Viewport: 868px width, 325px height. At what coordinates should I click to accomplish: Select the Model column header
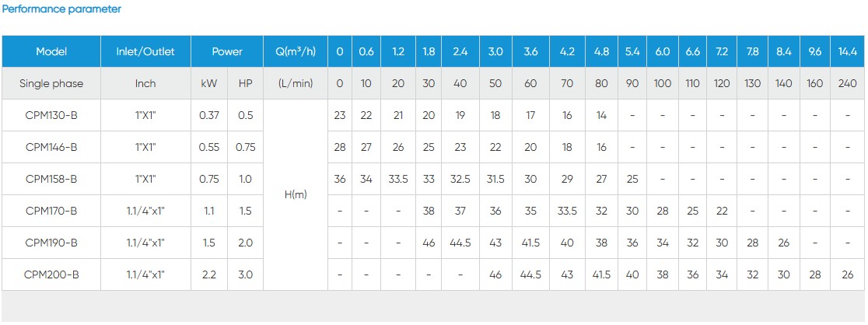coord(51,52)
